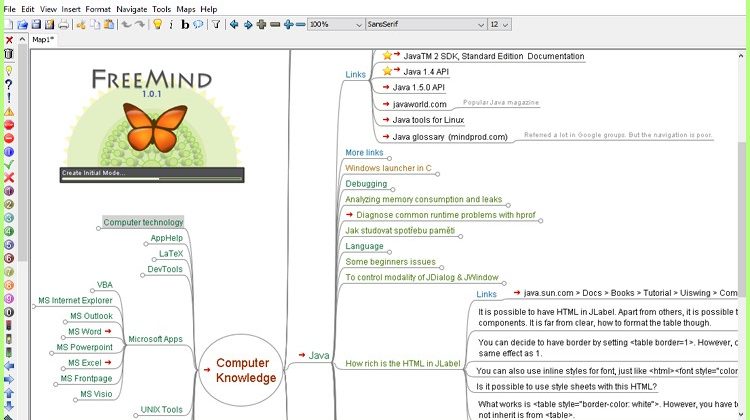Click the blue left arrow toolbar icon
This screenshot has height=420, width=750.
[x=233, y=24]
